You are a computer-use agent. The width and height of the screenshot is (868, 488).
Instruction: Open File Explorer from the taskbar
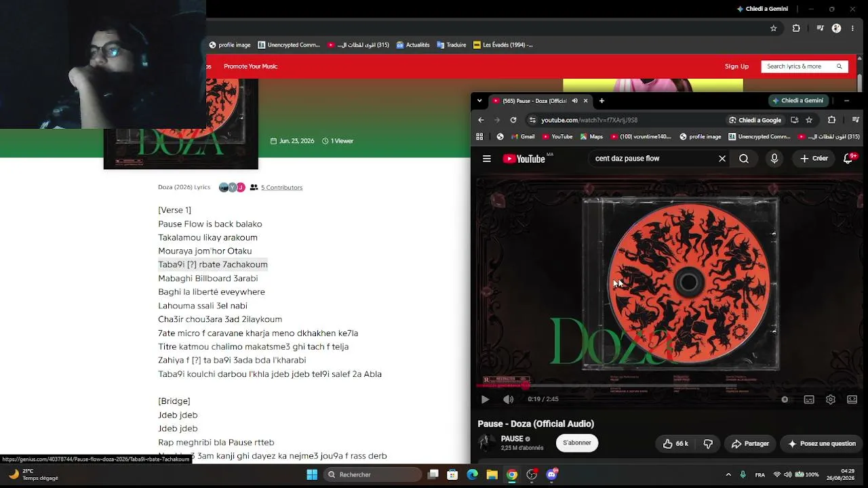492,474
